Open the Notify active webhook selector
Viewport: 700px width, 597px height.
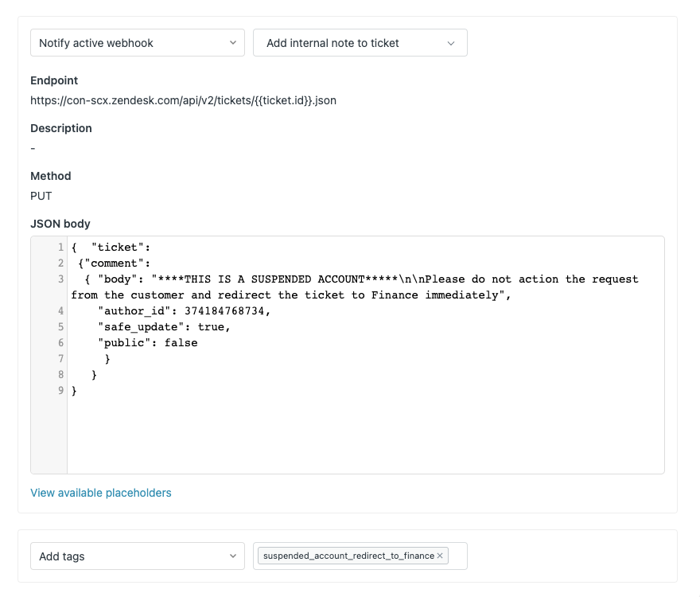point(137,42)
